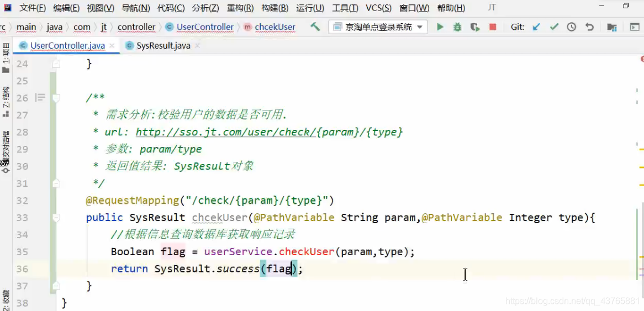Click the main breadcrumb
644x311 pixels.
pyautogui.click(x=27, y=27)
